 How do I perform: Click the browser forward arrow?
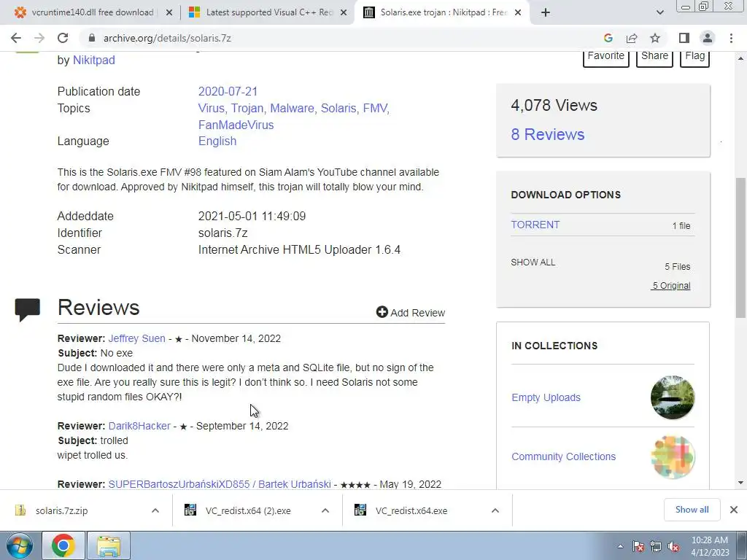[39, 38]
